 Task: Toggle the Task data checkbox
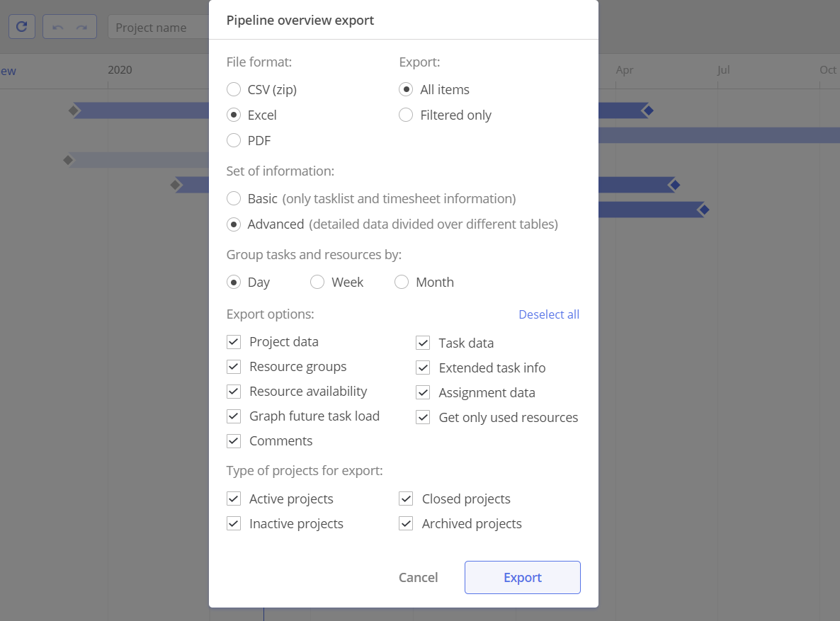424,343
